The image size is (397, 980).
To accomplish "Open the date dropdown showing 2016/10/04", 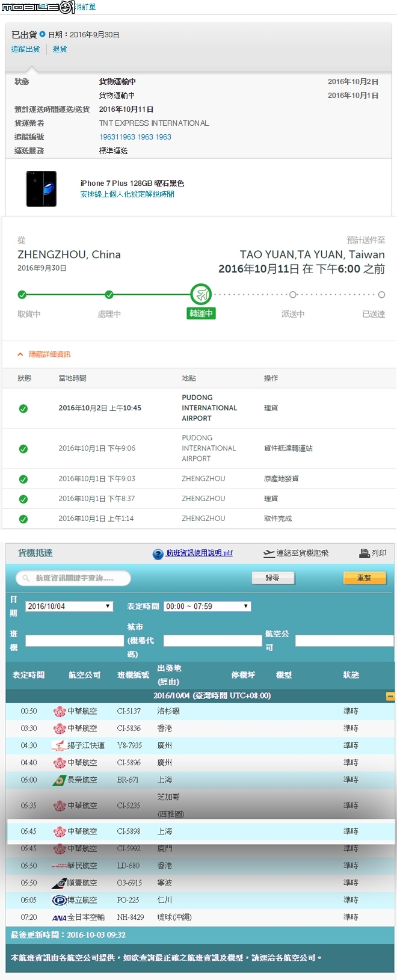I will 69,606.
